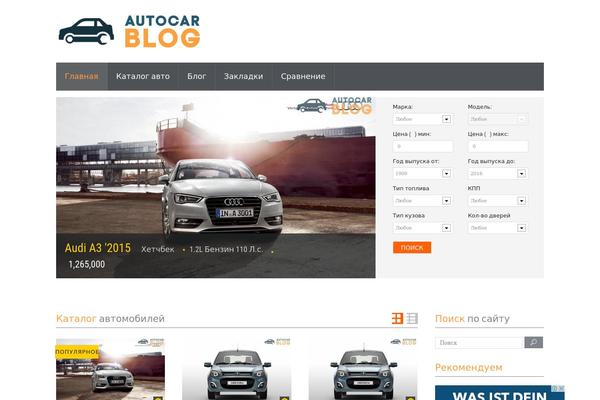This screenshot has width=600, height=400.
Task: Open the Год выпуска от dropdown
Action: [422, 173]
